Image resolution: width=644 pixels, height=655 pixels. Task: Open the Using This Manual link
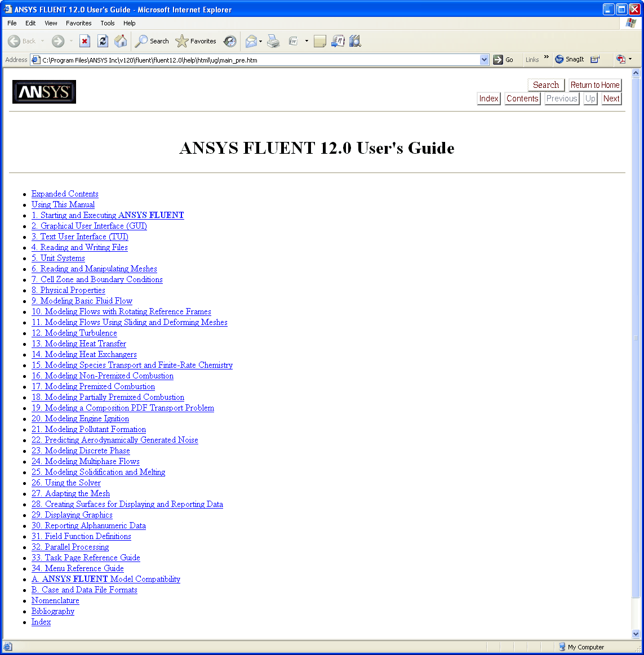tap(63, 204)
